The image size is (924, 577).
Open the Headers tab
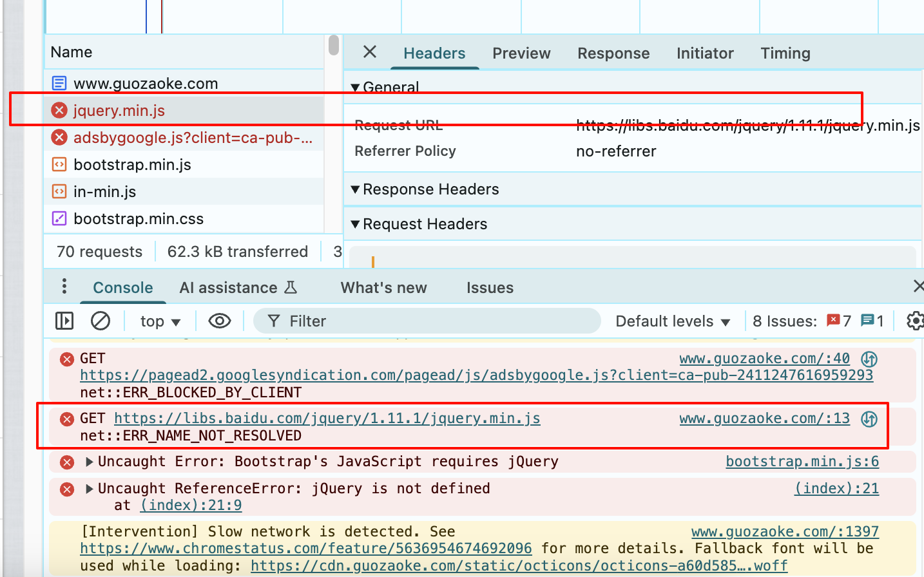434,53
